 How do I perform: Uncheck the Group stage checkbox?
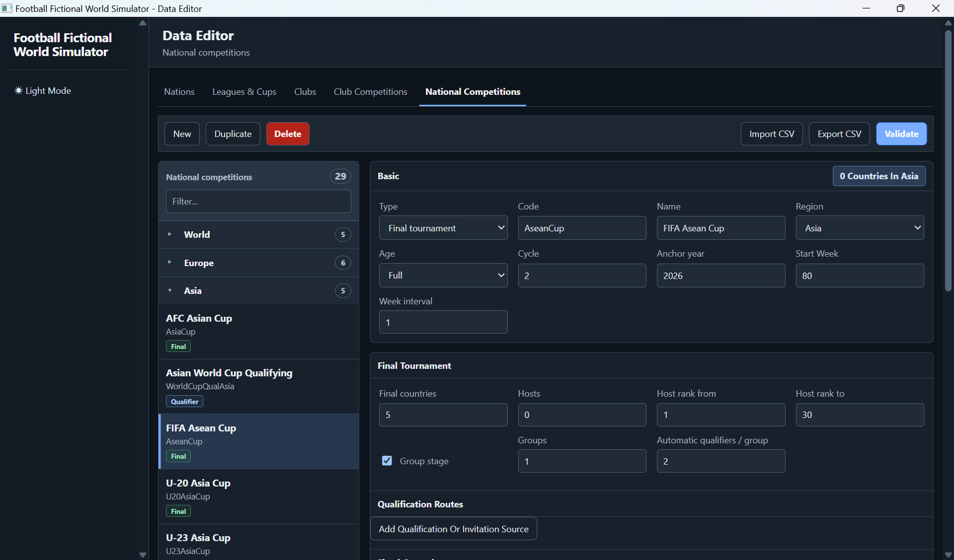coord(387,460)
